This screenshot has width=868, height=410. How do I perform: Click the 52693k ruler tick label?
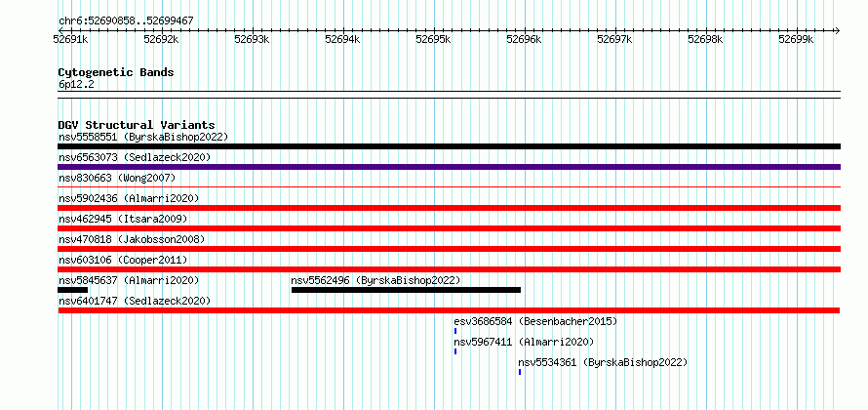click(x=252, y=39)
